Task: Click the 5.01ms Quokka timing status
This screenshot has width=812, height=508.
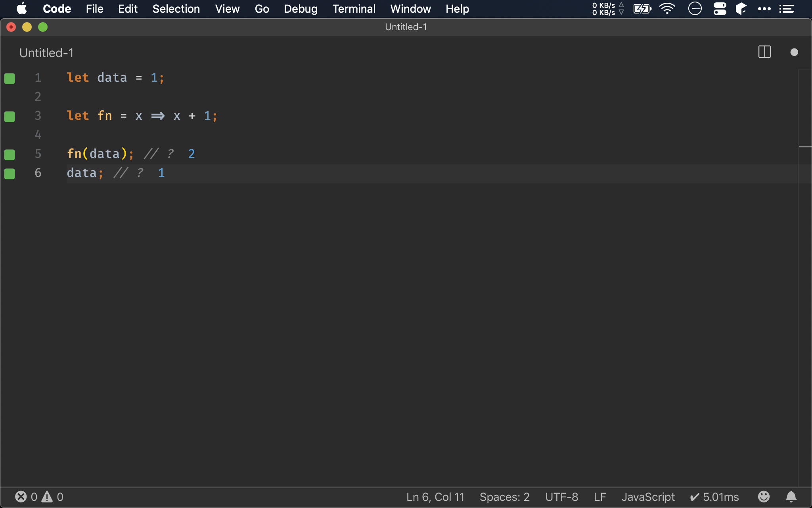Action: pos(714,497)
